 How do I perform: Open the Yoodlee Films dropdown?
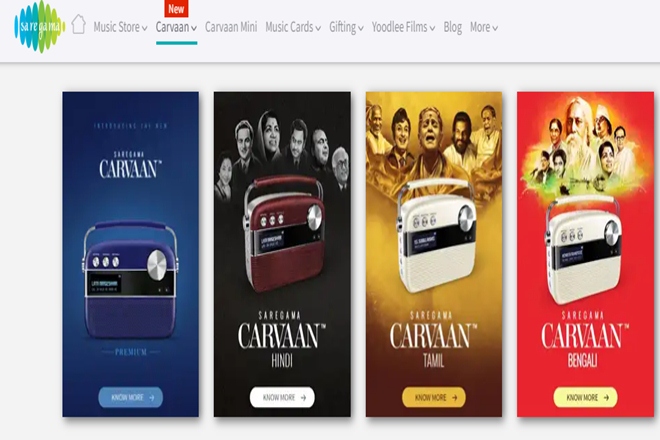(403, 27)
